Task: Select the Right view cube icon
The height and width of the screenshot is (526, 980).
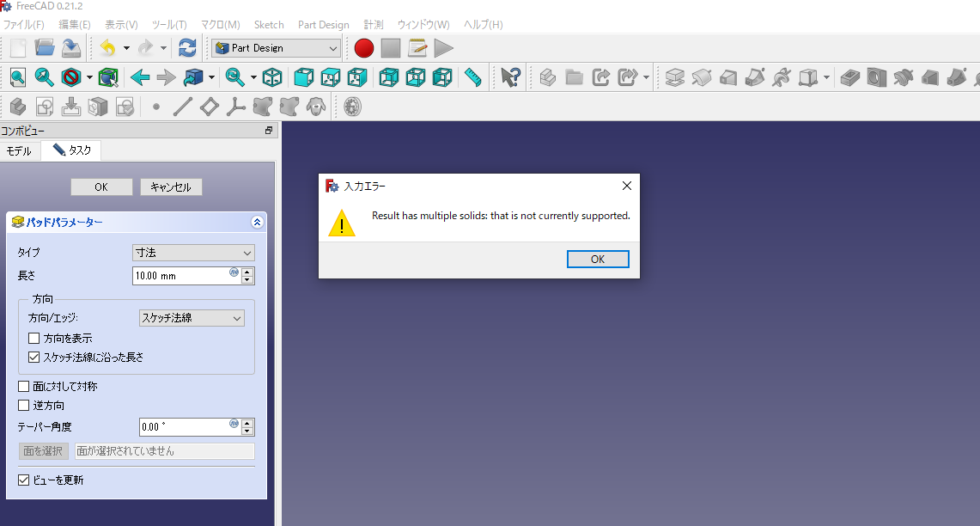Action: 357,77
